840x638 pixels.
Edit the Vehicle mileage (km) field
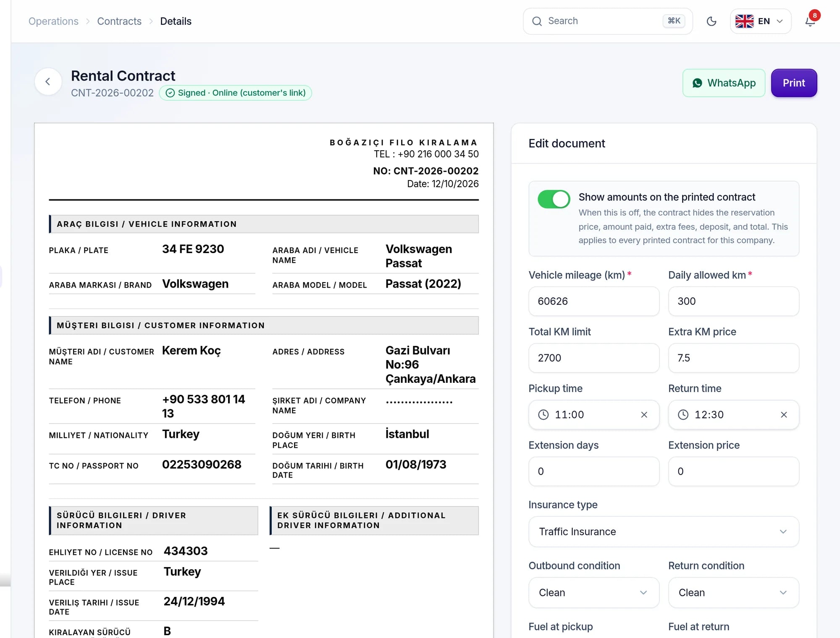593,301
